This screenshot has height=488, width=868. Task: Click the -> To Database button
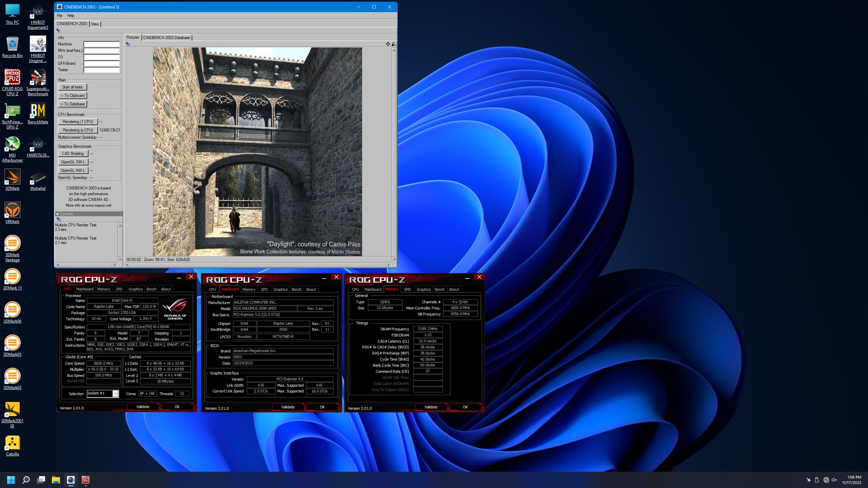tap(73, 104)
